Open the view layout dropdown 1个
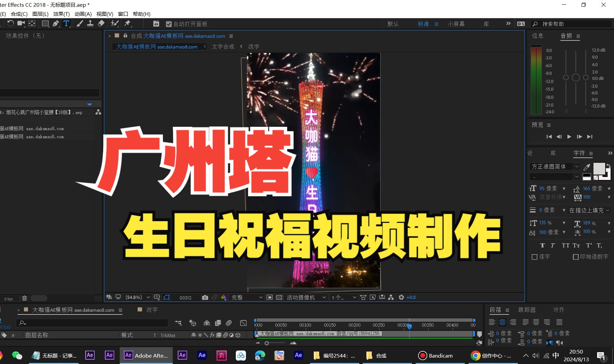614x364 pixels. point(343,297)
